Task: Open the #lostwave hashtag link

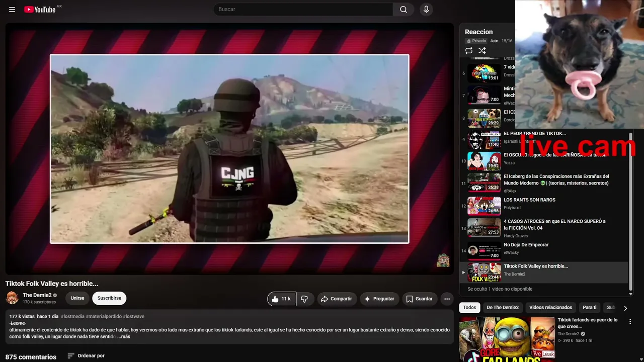Action: coord(134,317)
